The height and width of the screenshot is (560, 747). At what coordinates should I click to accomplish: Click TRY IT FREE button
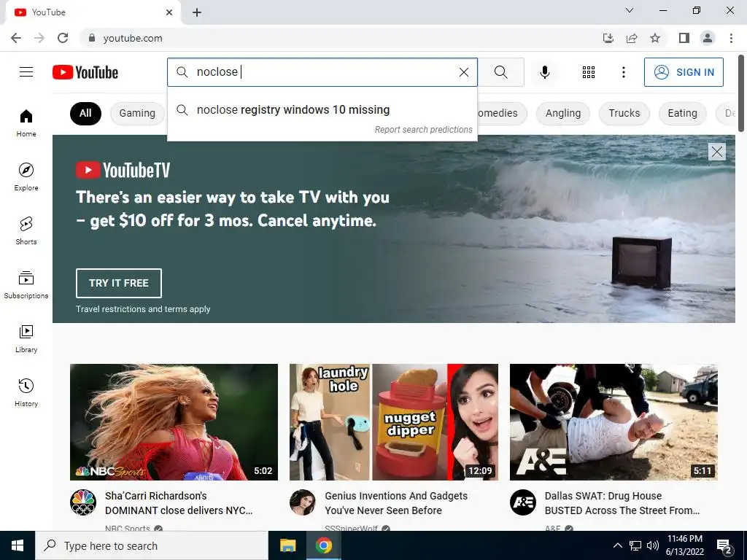pyautogui.click(x=119, y=283)
